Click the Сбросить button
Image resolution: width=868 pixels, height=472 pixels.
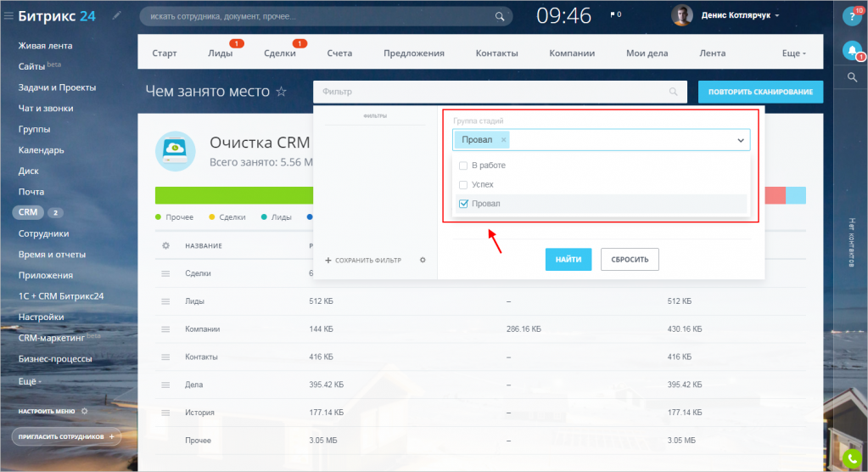click(630, 259)
